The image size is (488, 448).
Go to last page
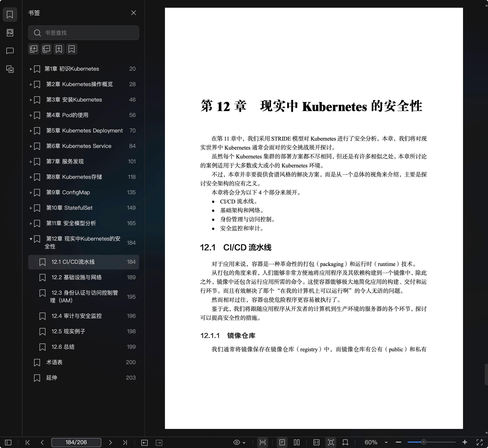[x=125, y=442]
